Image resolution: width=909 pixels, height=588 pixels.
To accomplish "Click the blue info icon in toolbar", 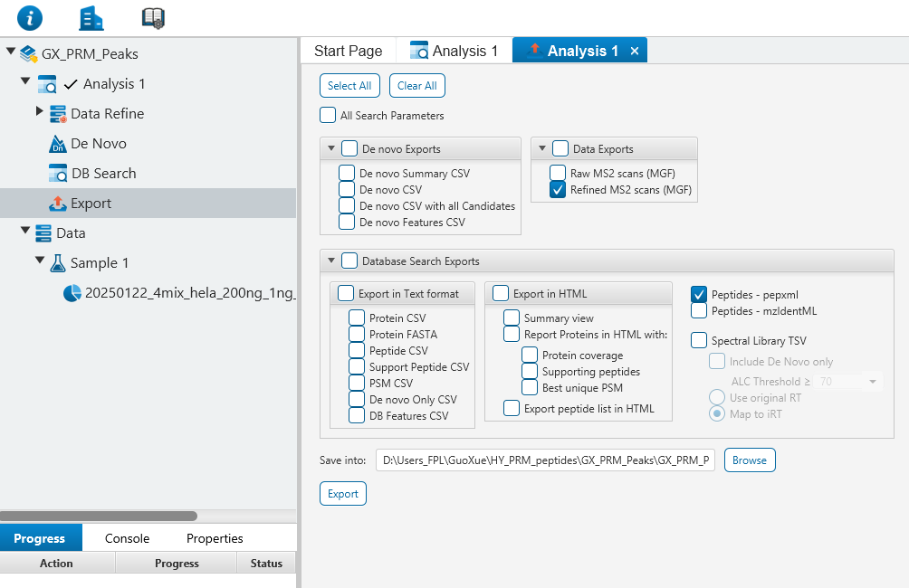I will tap(30, 17).
